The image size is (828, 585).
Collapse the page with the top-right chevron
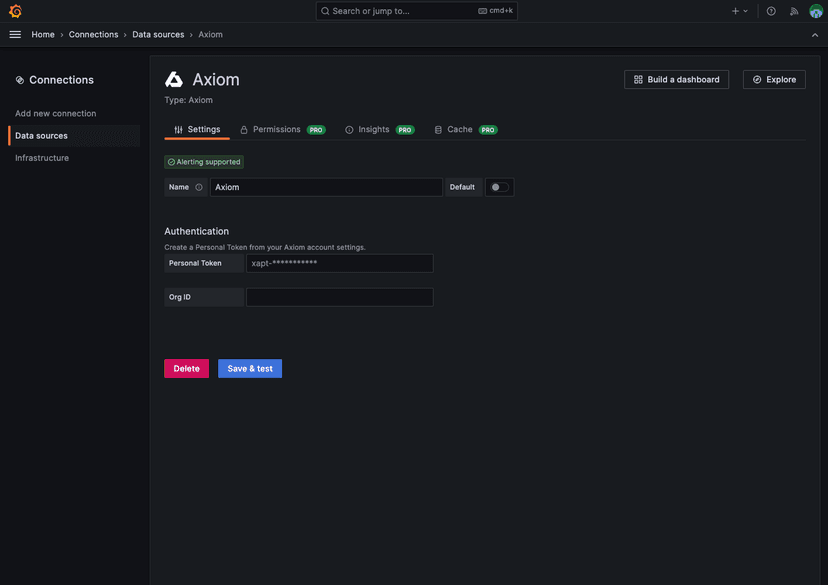click(813, 33)
